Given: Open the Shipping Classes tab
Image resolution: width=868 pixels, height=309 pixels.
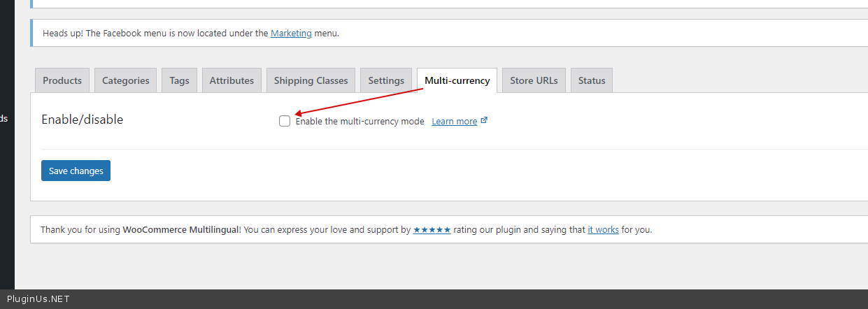Looking at the screenshot, I should 311,80.
